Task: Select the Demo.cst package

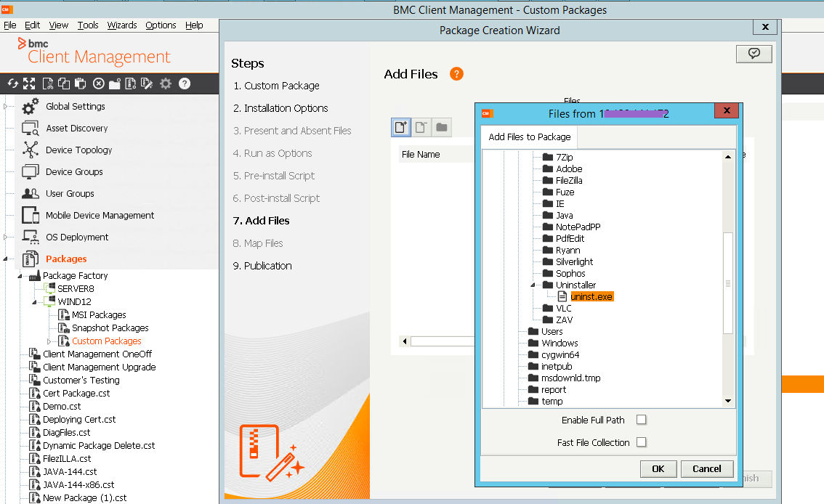Action: point(62,407)
